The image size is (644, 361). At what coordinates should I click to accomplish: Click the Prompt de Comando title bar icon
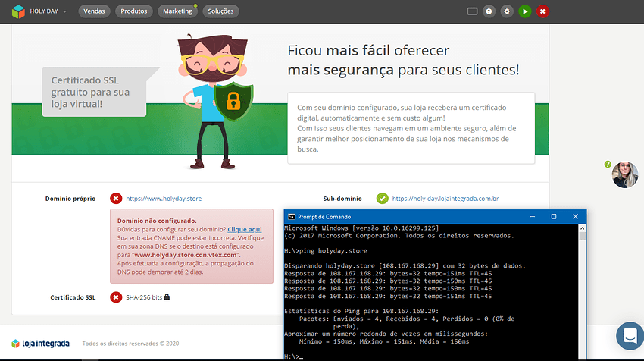pos(292,217)
